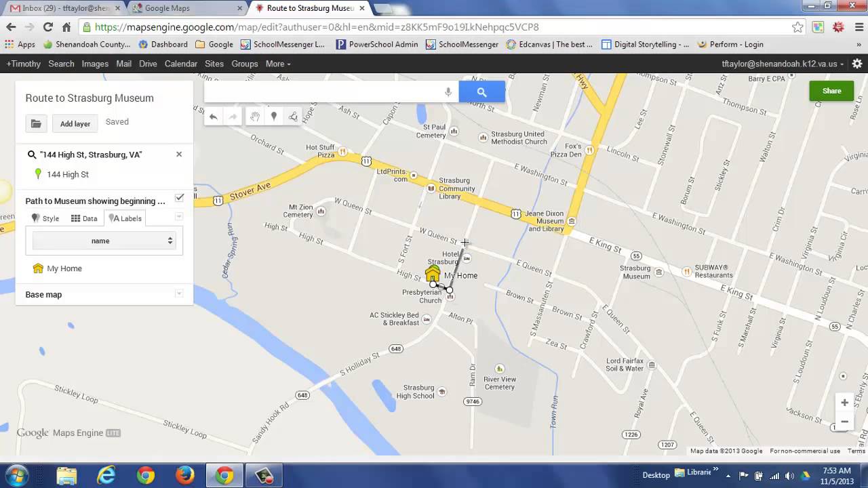
Task: Click the Strasburg High School map icon
Action: pyautogui.click(x=441, y=392)
